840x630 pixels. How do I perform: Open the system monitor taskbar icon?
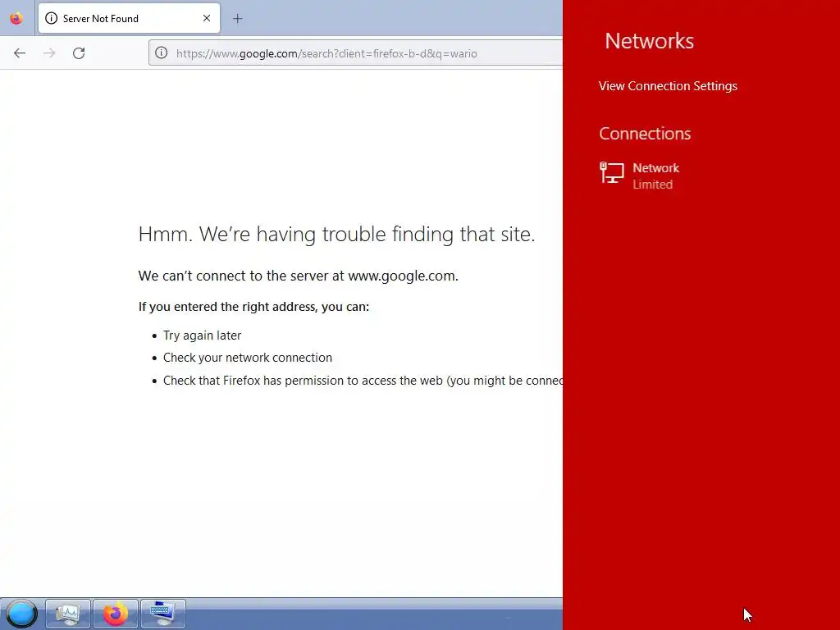point(68,614)
